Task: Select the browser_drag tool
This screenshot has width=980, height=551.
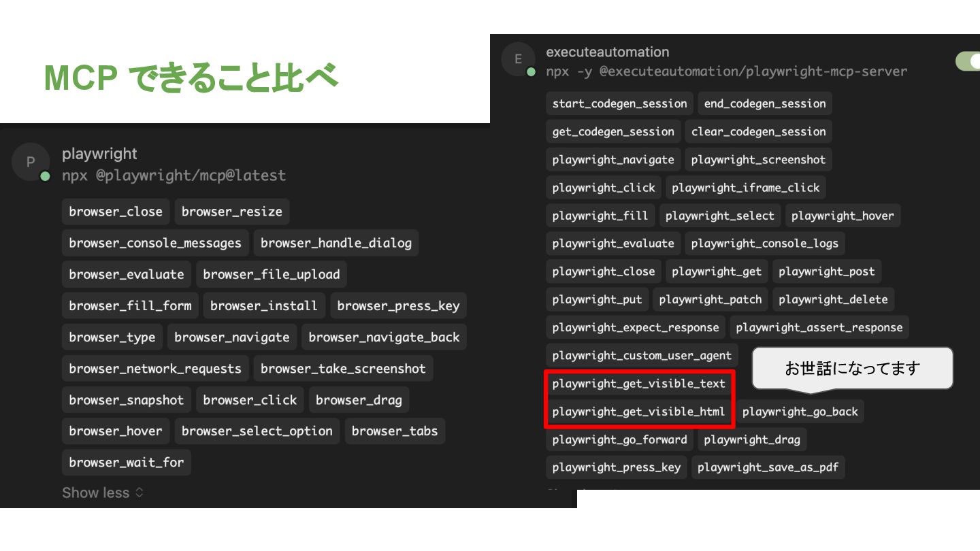Action: pos(359,399)
